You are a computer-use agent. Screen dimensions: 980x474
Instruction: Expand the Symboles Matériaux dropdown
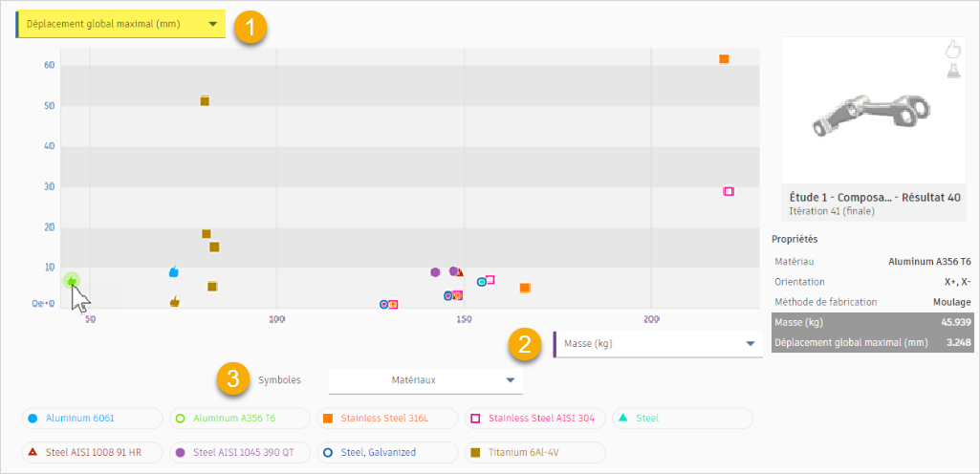coord(425,379)
